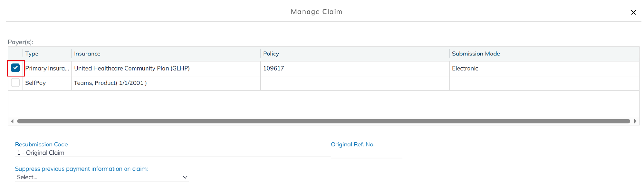The width and height of the screenshot is (644, 193).
Task: Sort by the Policy column header
Action: [271, 54]
